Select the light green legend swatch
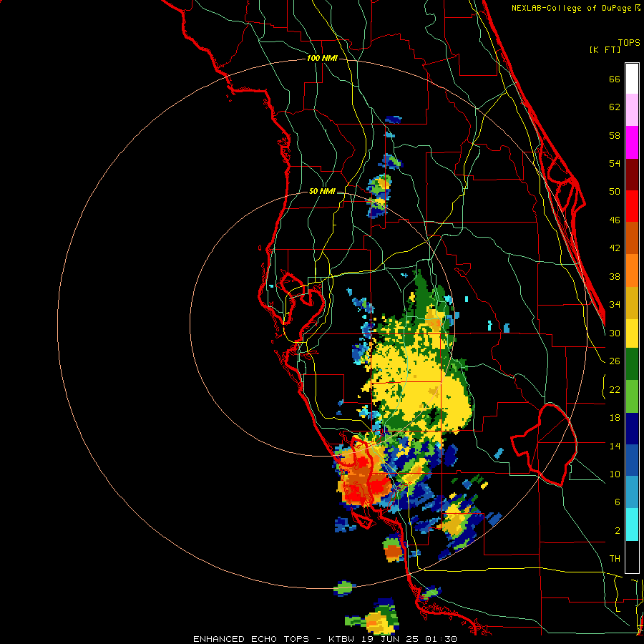Image resolution: width=644 pixels, height=644 pixels. point(632,396)
